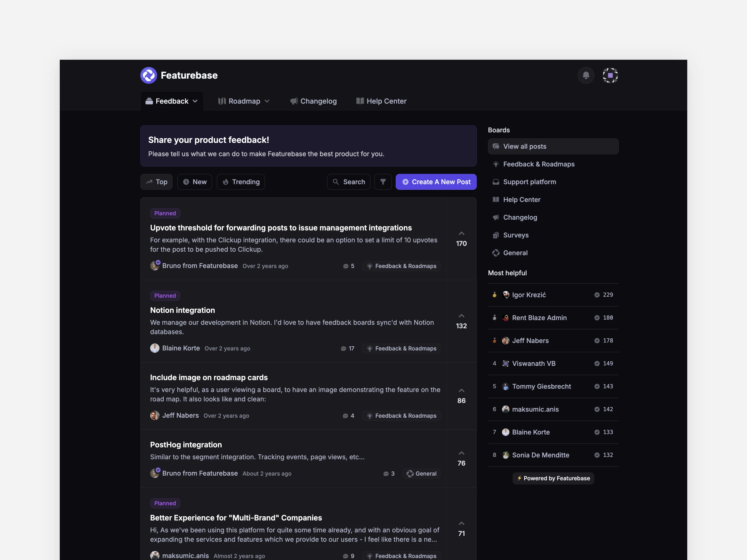Expand the Feedback dropdown chevron
This screenshot has height=560, width=747.
[x=195, y=101]
